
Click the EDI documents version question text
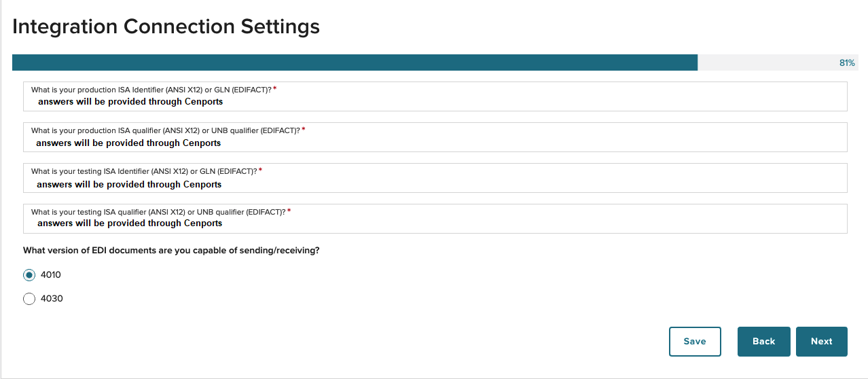(171, 251)
